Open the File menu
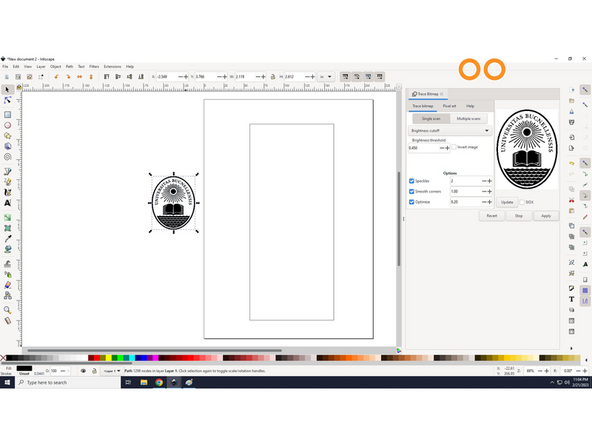 tap(5, 66)
